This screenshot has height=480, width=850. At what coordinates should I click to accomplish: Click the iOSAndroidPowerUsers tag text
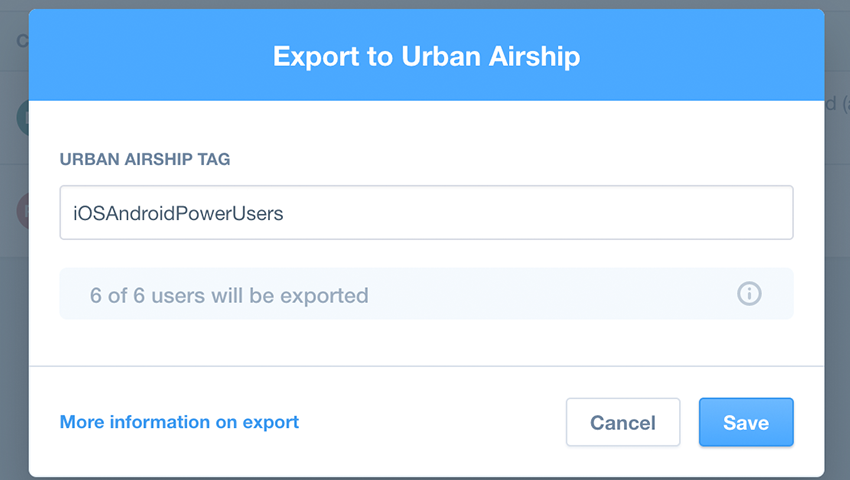click(x=179, y=213)
